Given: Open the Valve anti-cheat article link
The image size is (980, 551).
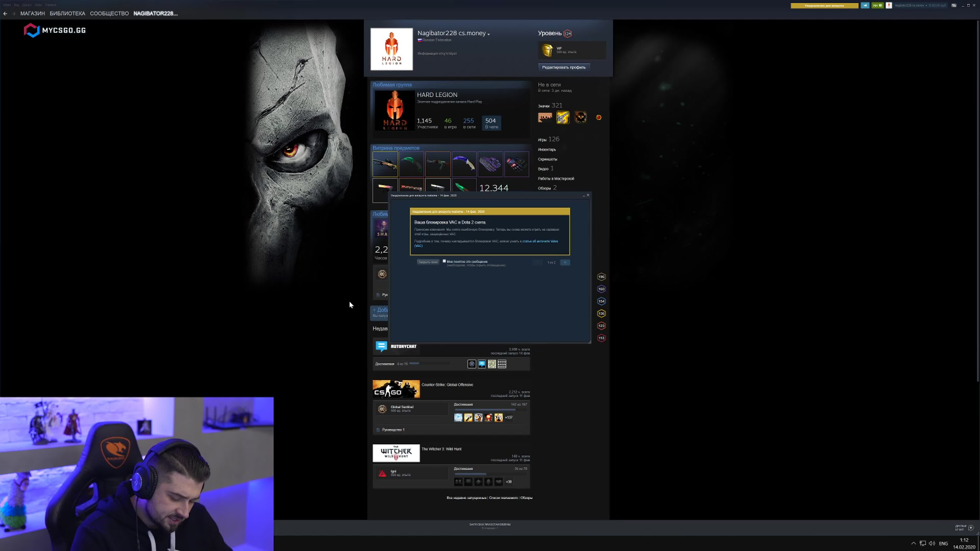Looking at the screenshot, I should [x=540, y=241].
